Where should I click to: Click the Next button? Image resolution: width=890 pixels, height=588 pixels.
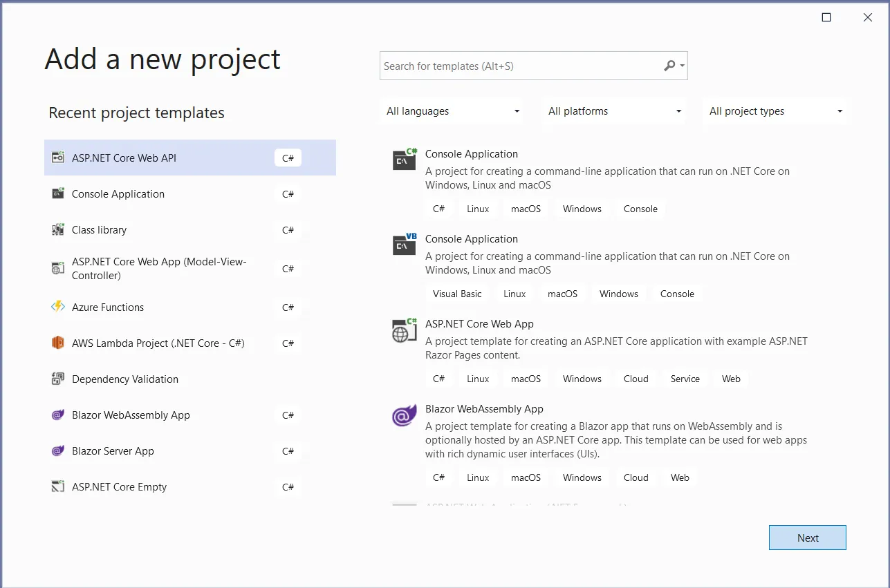(807, 538)
